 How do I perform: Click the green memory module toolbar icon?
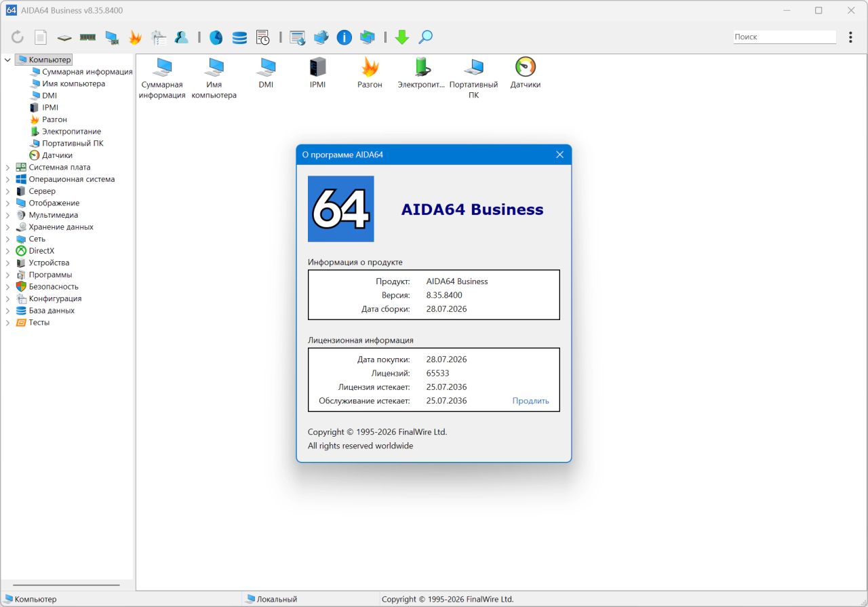[x=87, y=37]
